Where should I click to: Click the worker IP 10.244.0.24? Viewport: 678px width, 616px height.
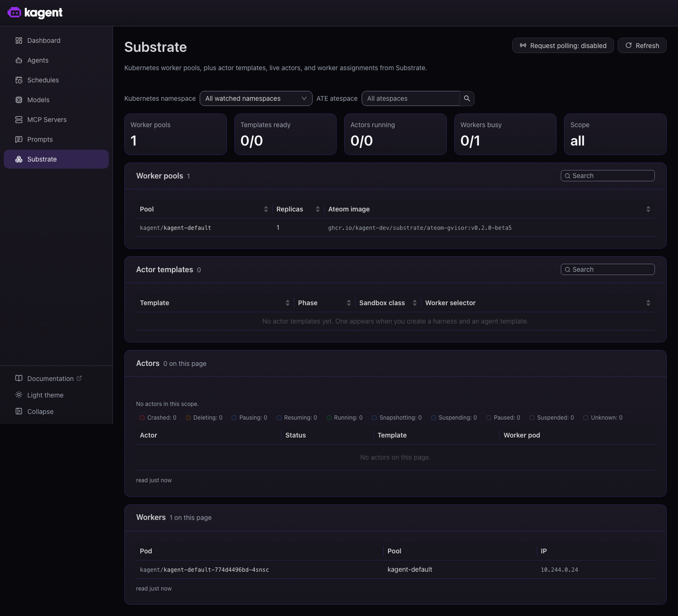click(x=559, y=570)
